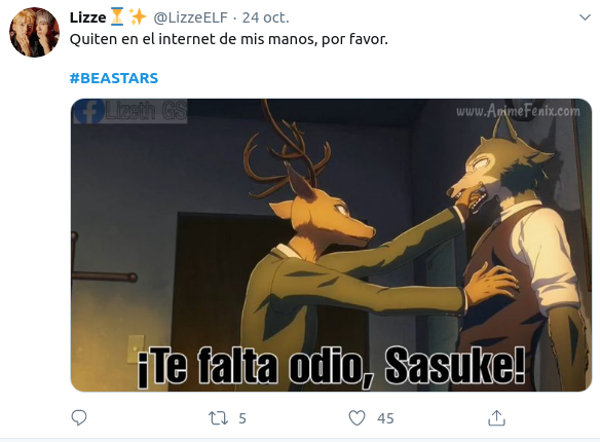600x442 pixels.
Task: Reply to the tweet via speech bubble icon
Action: point(79,418)
